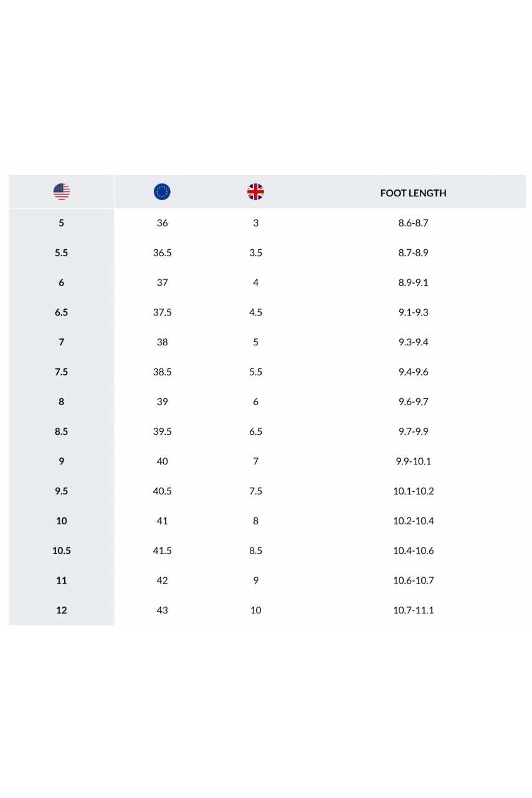This screenshot has height=798, width=532.
Task: Select EU size 38 value
Action: tap(162, 342)
